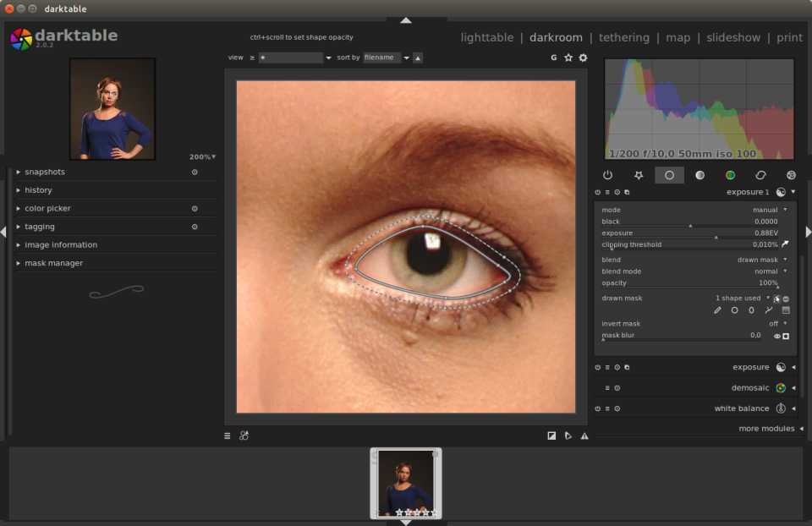Viewport: 812px width, 526px height.
Task: Click the exposure 0,88EV slider
Action: 690,233
